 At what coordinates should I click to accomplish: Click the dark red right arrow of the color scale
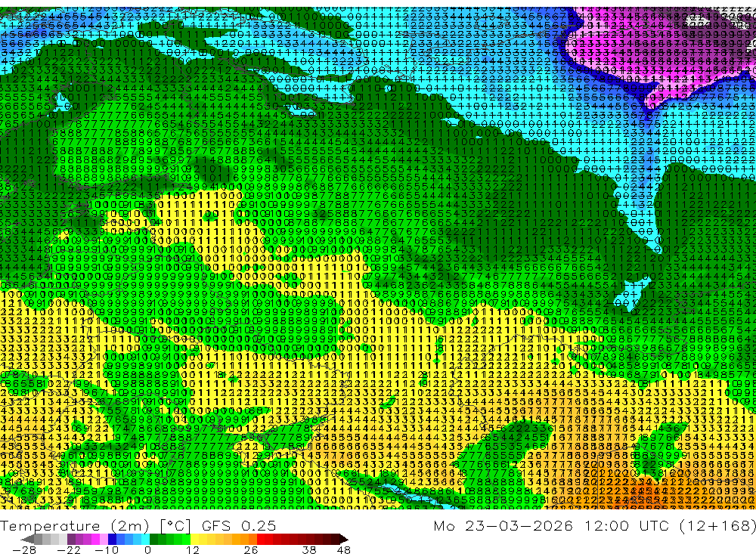344,539
